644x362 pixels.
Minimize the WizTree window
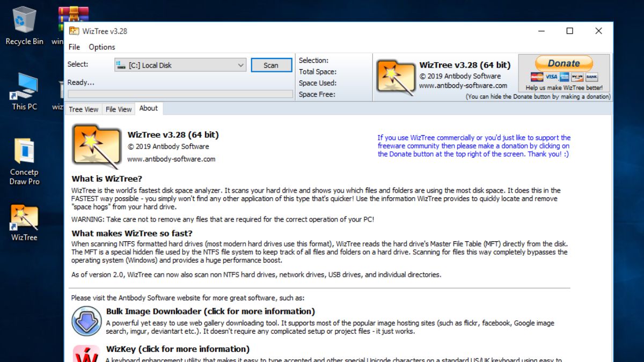(540, 31)
